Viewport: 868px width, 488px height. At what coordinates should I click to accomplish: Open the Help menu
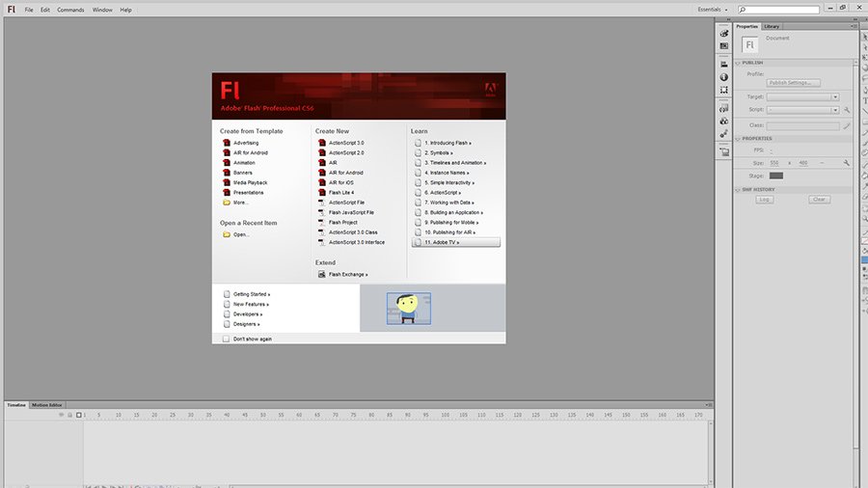pyautogui.click(x=126, y=10)
